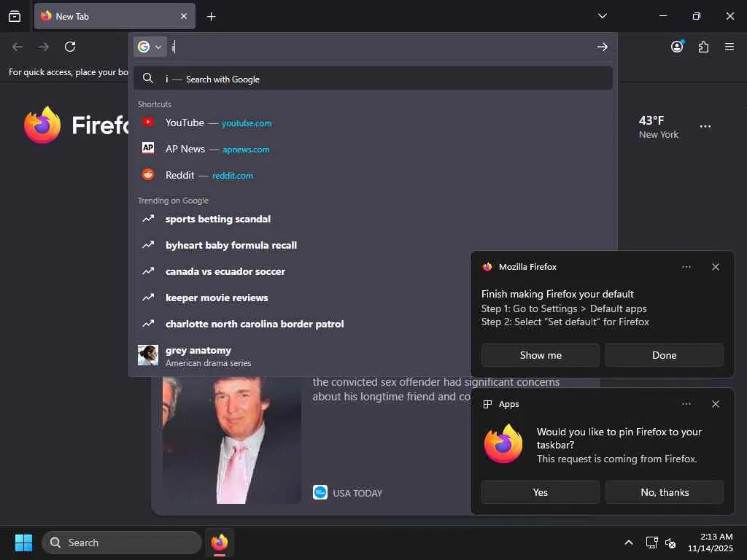Open the YouTube shortcut suggestion
747x560 pixels.
pos(373,122)
